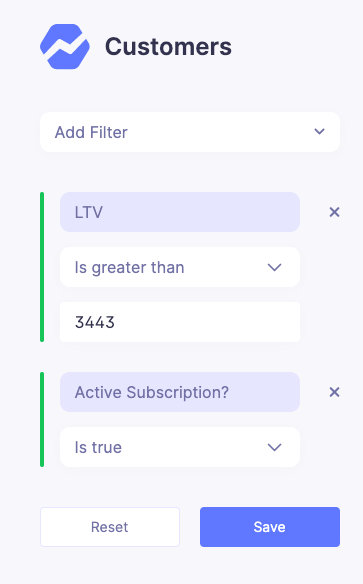Click the Customers page heading
This screenshot has height=584, width=363.
click(168, 47)
